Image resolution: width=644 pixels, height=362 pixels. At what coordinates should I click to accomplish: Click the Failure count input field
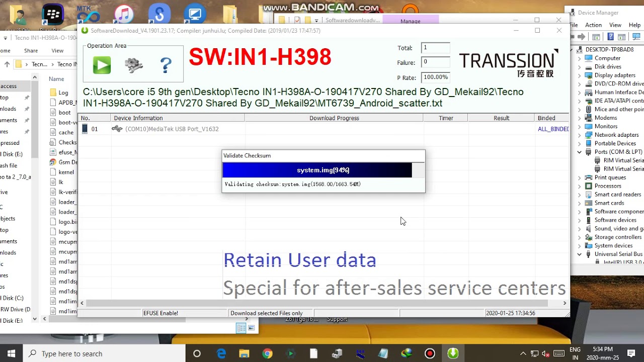[435, 62]
